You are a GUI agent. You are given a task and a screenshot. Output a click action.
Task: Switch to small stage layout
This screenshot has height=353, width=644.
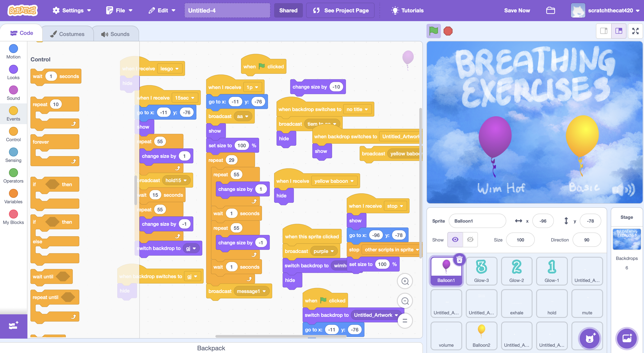pyautogui.click(x=604, y=31)
